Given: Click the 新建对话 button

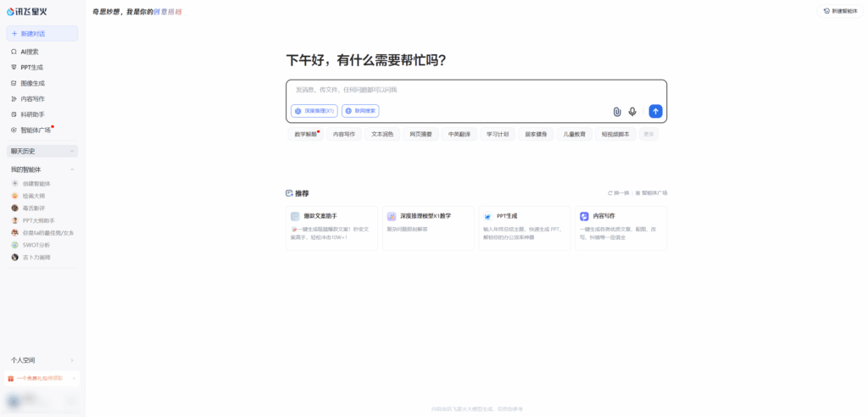Looking at the screenshot, I should click(42, 33).
